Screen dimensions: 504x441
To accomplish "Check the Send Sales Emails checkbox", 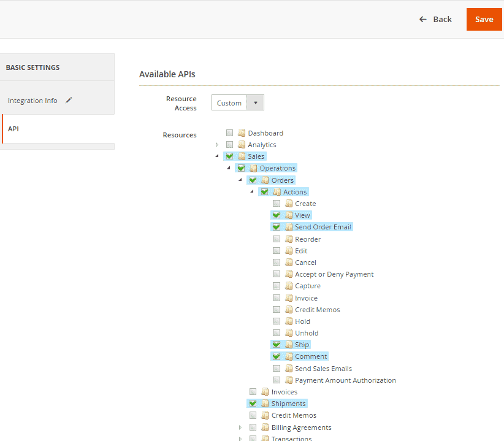I will click(x=277, y=369).
